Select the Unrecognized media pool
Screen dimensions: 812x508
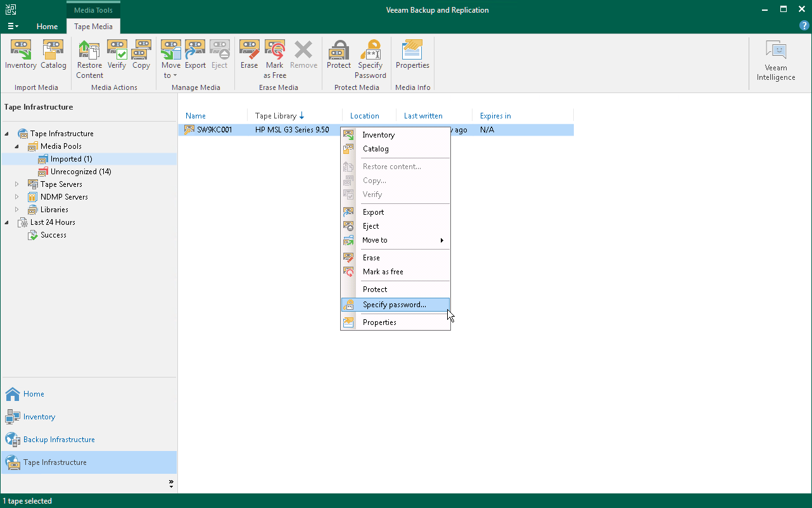click(x=80, y=171)
